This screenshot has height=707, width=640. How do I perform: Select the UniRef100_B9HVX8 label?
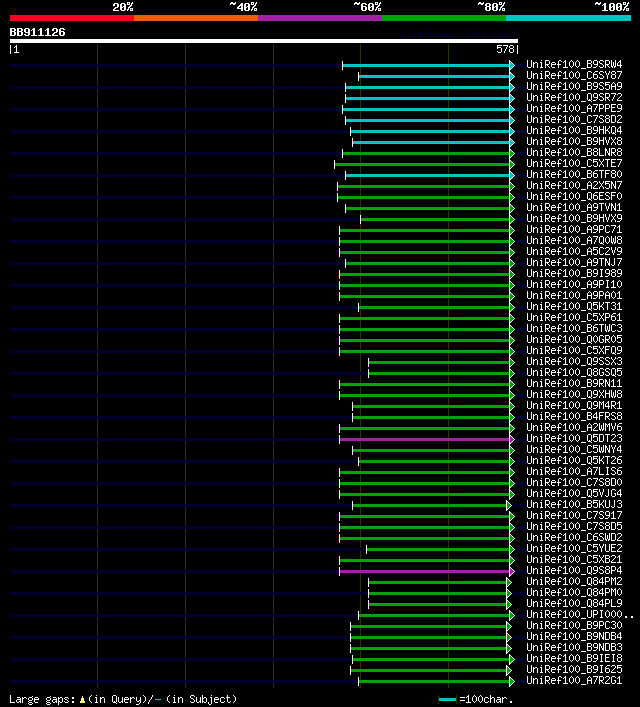pos(574,141)
